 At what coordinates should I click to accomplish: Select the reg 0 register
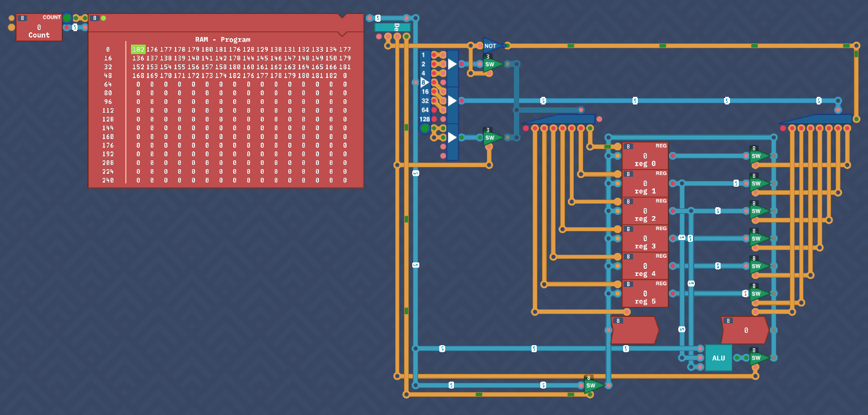pos(645,156)
